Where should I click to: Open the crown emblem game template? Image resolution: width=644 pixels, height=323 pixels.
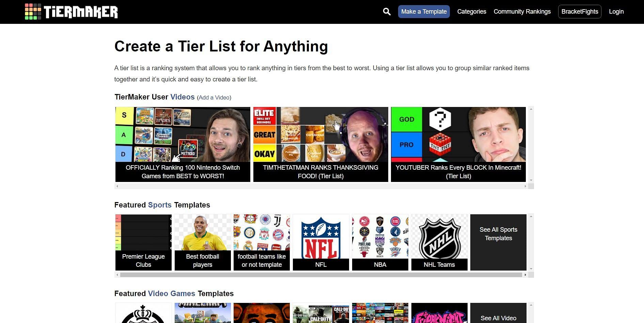point(143,313)
